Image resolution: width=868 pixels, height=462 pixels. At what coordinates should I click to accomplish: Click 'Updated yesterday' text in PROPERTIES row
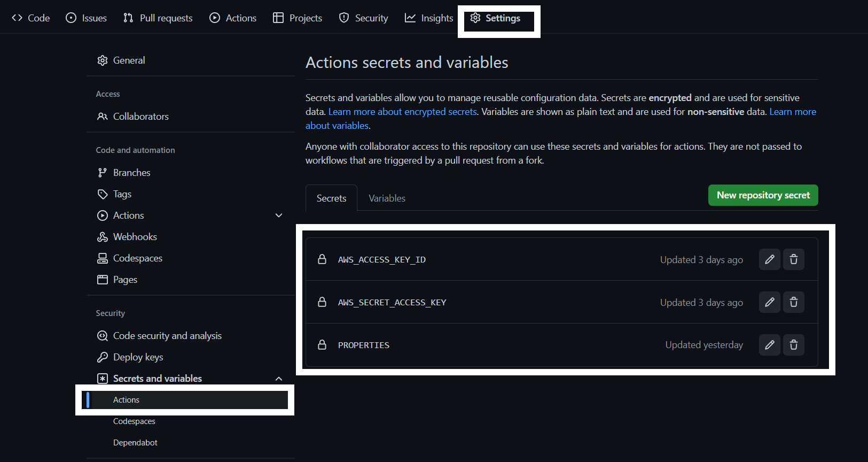tap(704, 345)
